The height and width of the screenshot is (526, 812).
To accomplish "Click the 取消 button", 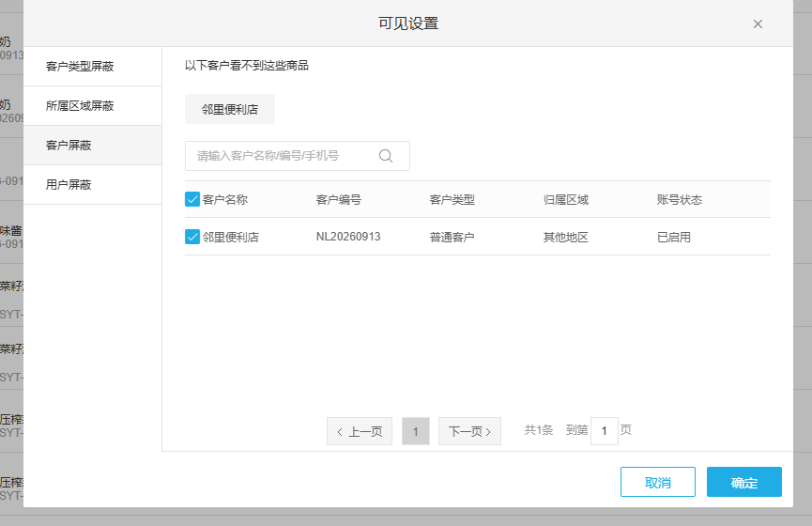I will 658,482.
